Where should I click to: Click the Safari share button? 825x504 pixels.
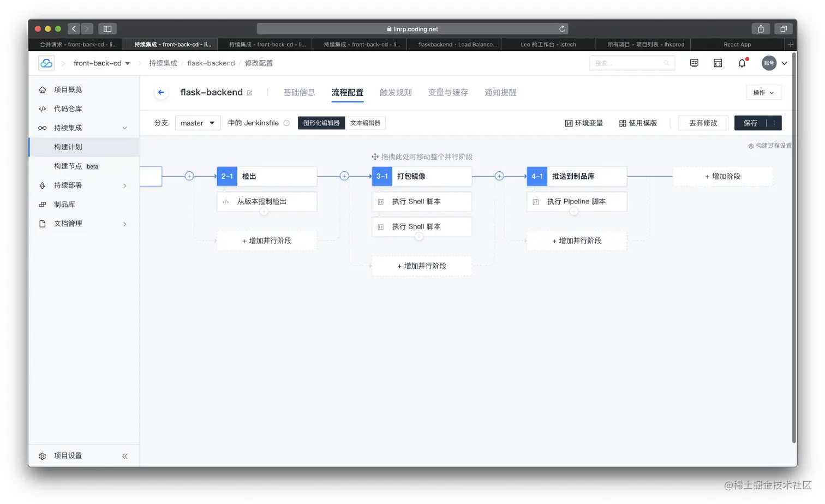click(761, 29)
